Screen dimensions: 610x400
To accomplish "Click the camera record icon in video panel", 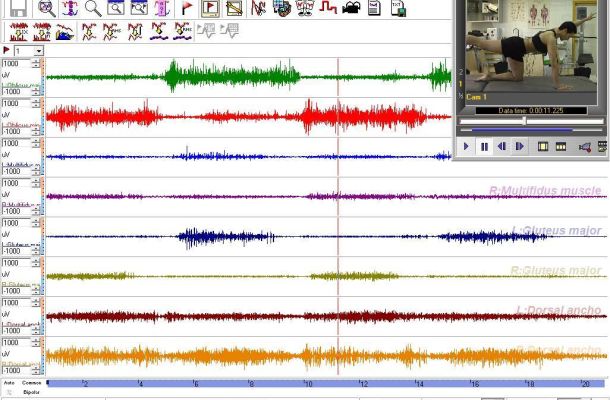I will 585,147.
